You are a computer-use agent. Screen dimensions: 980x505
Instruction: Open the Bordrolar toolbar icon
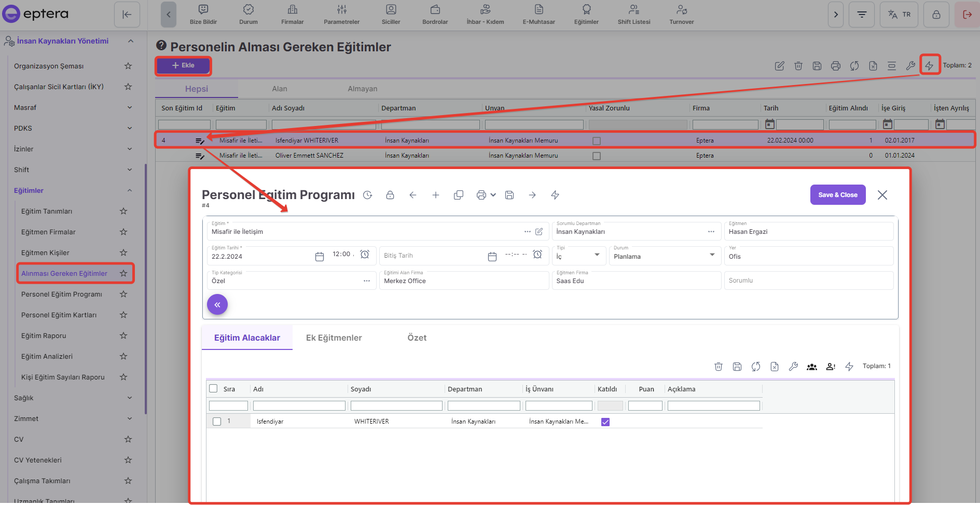click(435, 14)
